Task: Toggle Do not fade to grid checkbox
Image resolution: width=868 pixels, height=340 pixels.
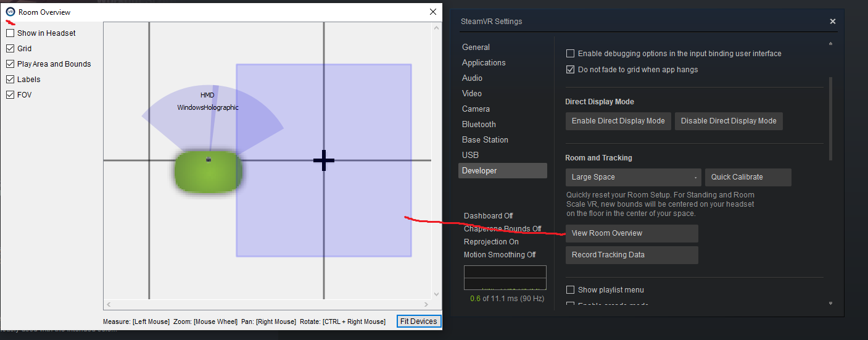Action: (x=570, y=70)
